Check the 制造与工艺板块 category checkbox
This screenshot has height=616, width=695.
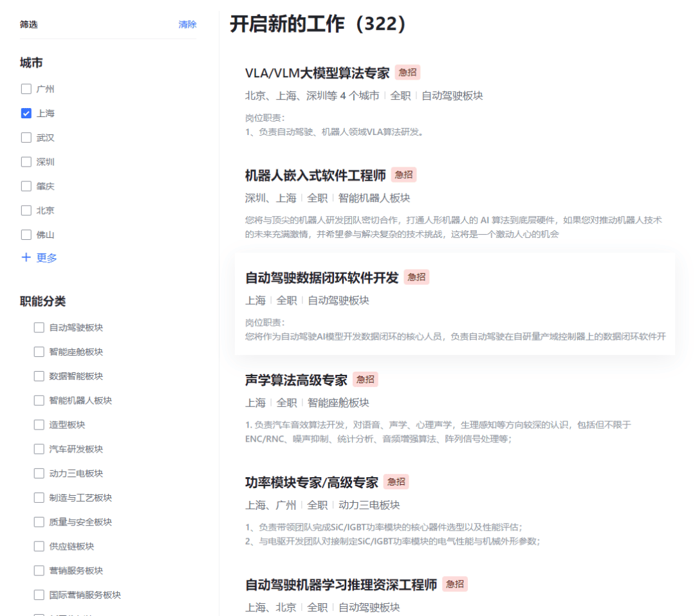point(39,498)
